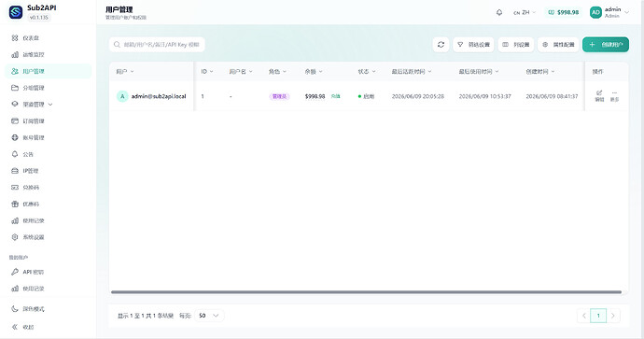The height and width of the screenshot is (339, 644).
Task: Go to page 1
Action: (x=598, y=316)
